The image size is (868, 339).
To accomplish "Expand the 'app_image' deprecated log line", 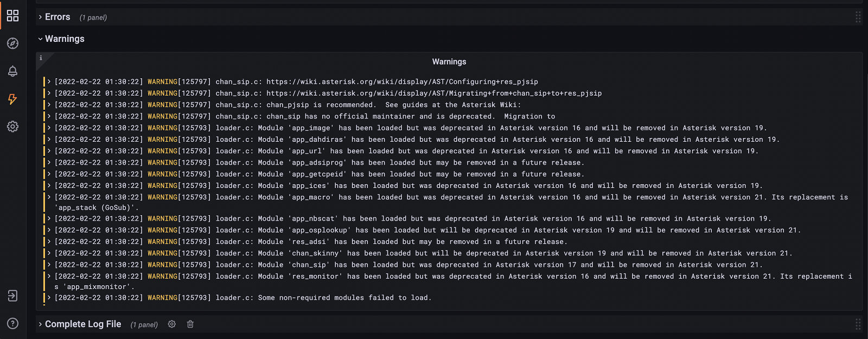I will (x=49, y=128).
